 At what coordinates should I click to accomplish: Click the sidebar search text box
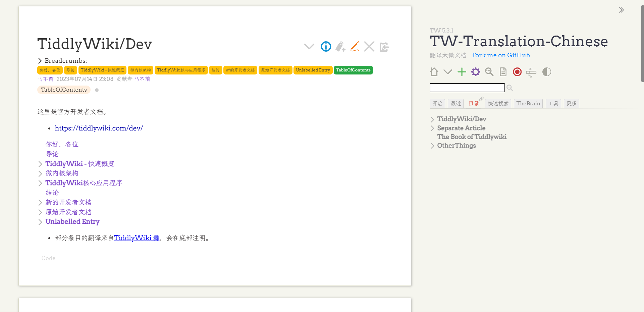point(467,88)
